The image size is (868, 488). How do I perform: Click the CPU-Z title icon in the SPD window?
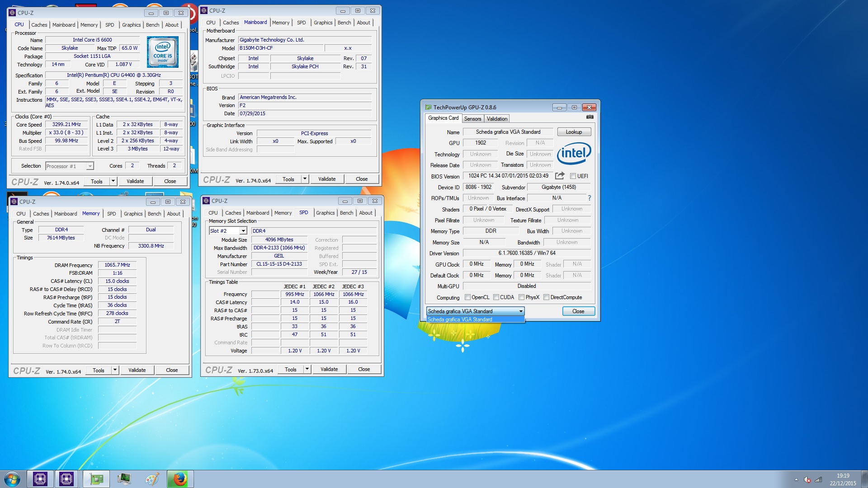pyautogui.click(x=206, y=201)
